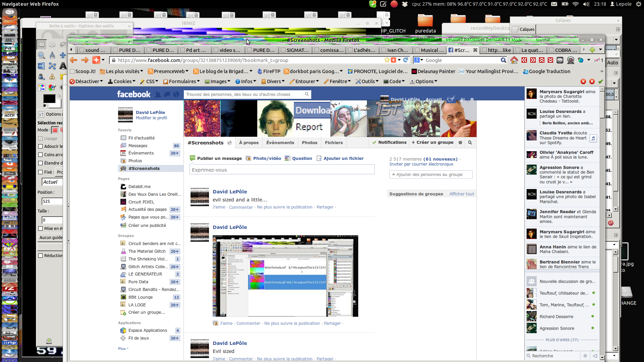Open the group's Photos tab

(309, 143)
